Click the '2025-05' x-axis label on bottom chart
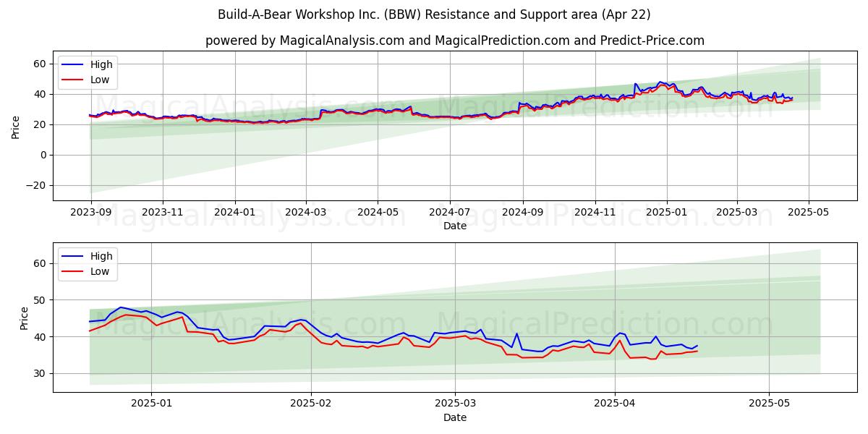This screenshot has width=868, height=434. [x=770, y=405]
